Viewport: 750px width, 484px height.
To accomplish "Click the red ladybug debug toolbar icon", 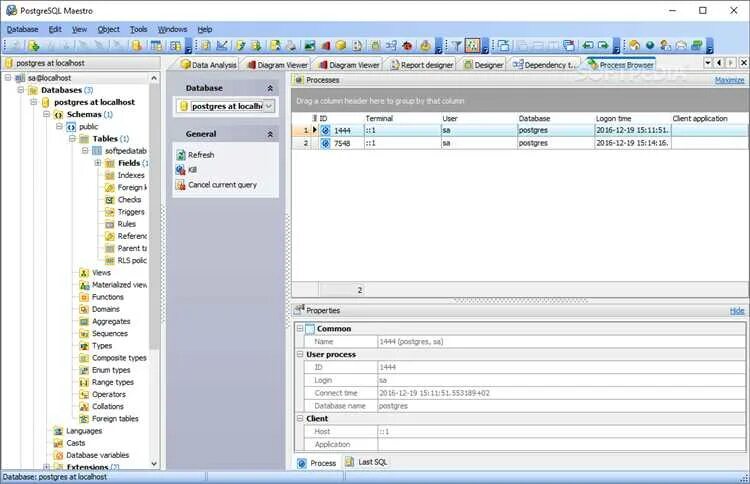I will [407, 46].
